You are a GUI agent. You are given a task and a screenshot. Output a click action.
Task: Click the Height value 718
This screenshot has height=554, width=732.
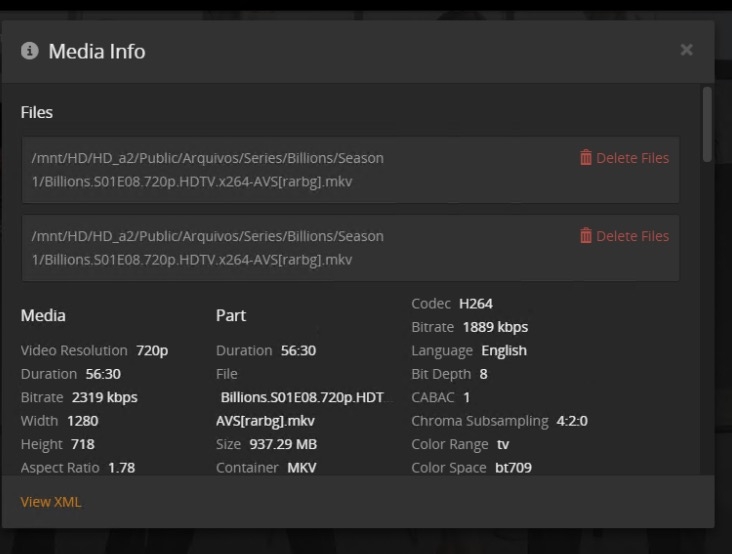[x=83, y=444]
